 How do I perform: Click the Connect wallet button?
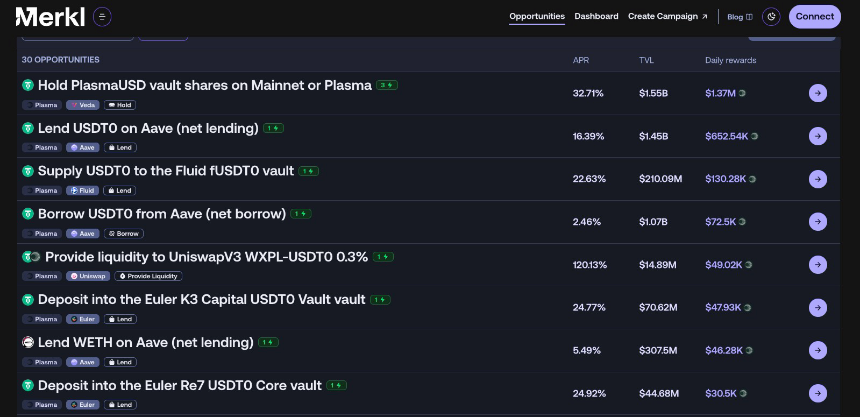pos(814,16)
